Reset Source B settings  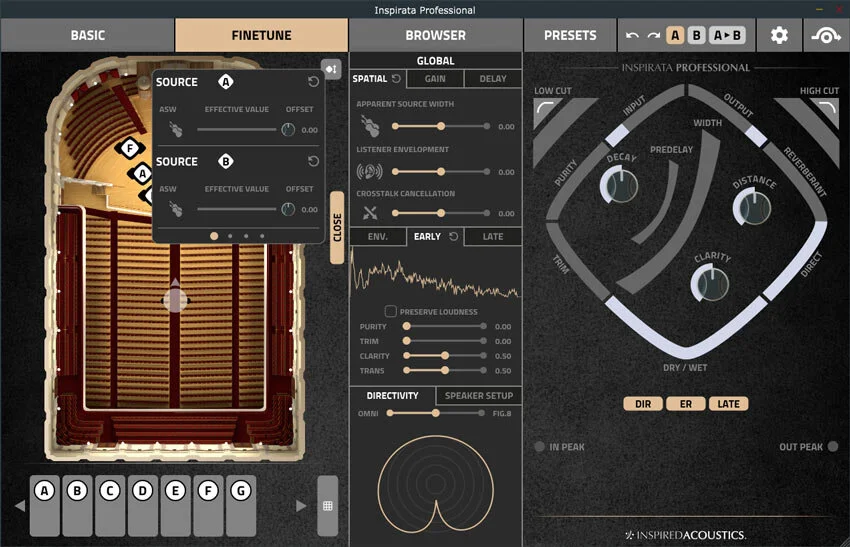point(313,161)
